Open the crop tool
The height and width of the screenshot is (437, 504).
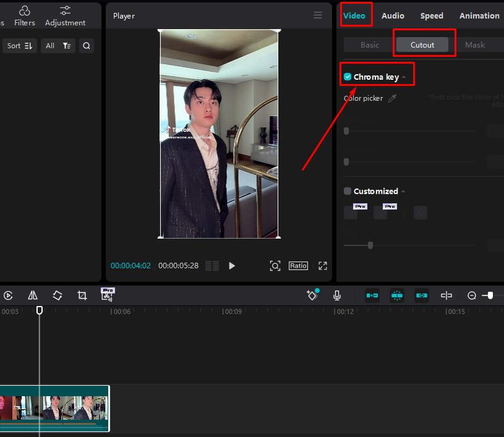pos(82,295)
